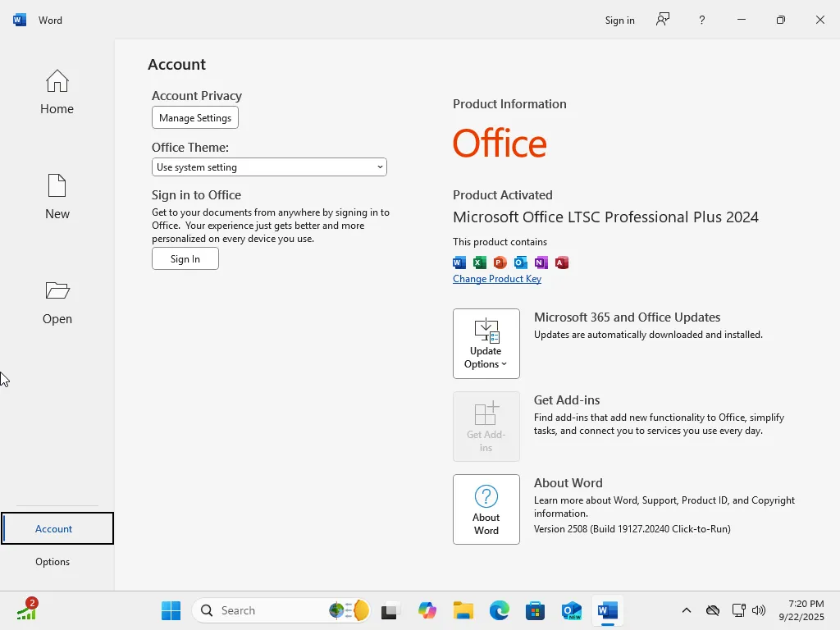The image size is (840, 630).
Task: Open the volume speaker tray icon
Action: coord(759,610)
